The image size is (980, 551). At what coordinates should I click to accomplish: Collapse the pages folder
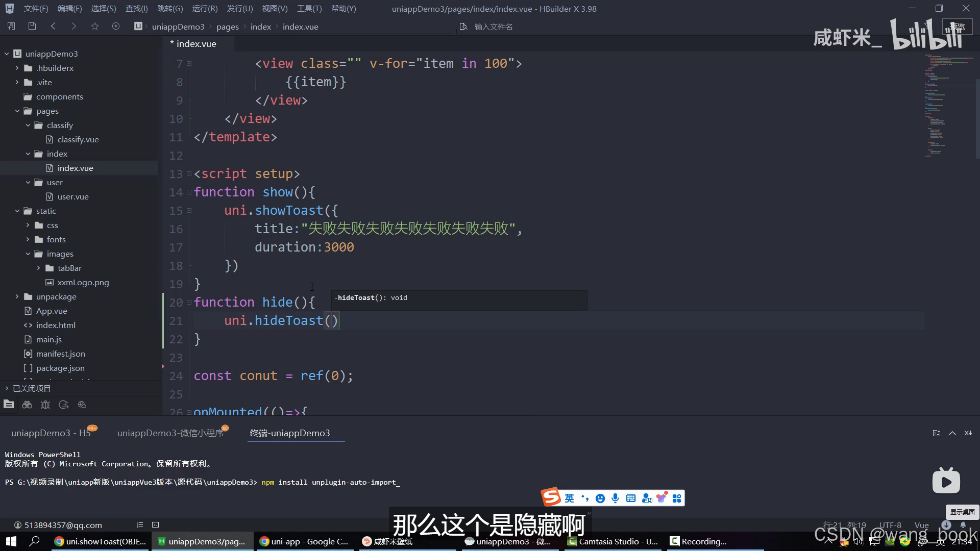[x=17, y=111]
